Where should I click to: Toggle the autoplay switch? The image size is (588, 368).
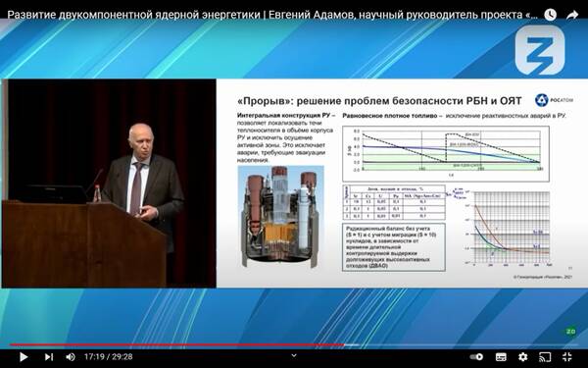pyautogui.click(x=476, y=357)
